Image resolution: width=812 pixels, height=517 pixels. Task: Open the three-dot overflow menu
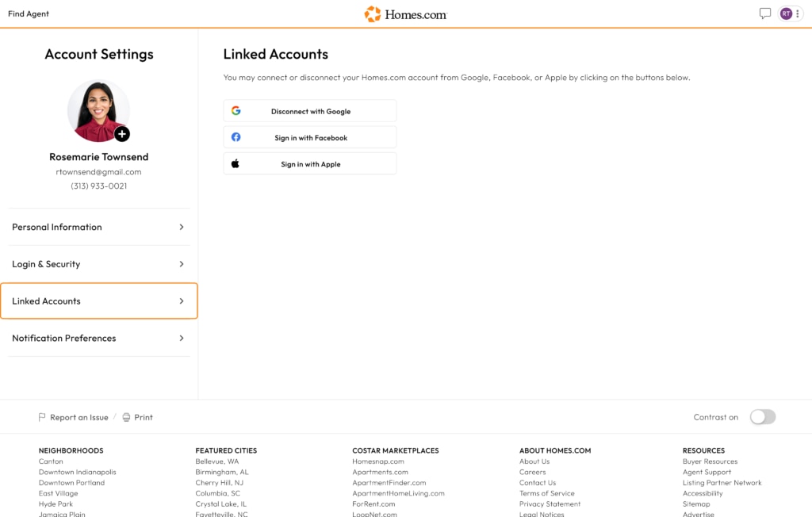tap(798, 13)
